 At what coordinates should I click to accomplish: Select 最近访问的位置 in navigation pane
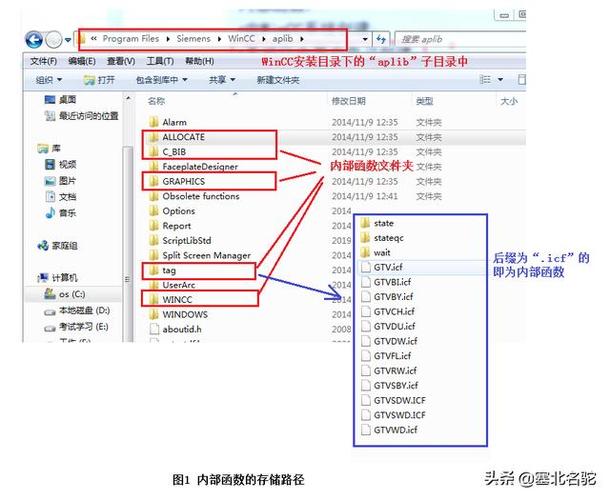pyautogui.click(x=81, y=116)
